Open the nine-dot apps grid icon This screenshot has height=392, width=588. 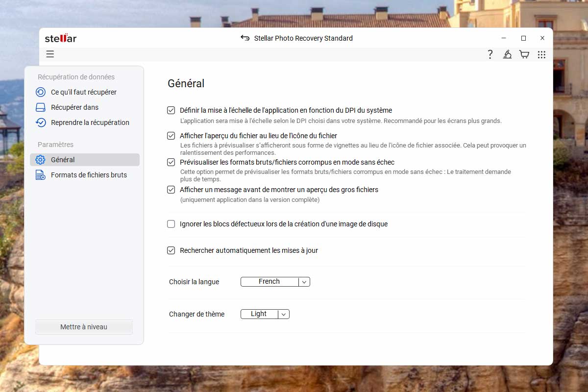pos(541,54)
